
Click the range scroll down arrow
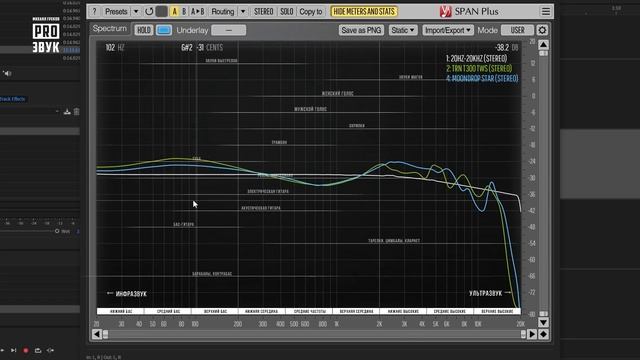point(543,322)
